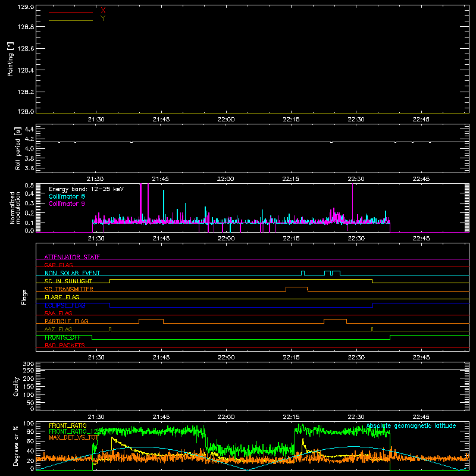476x476 pixels.
Task: Click the 'Normalized modulation' axis title
Action: pos(15,208)
